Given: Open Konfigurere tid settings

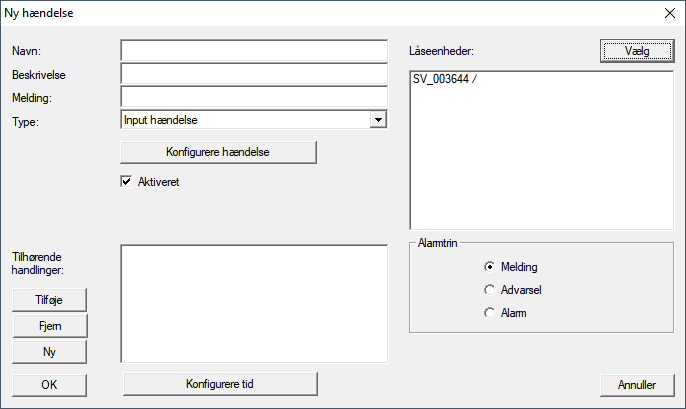Looking at the screenshot, I should [x=219, y=384].
